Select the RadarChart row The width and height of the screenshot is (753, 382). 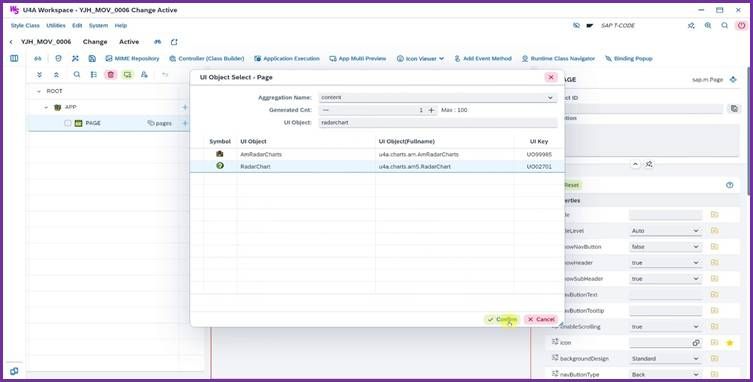[377, 167]
